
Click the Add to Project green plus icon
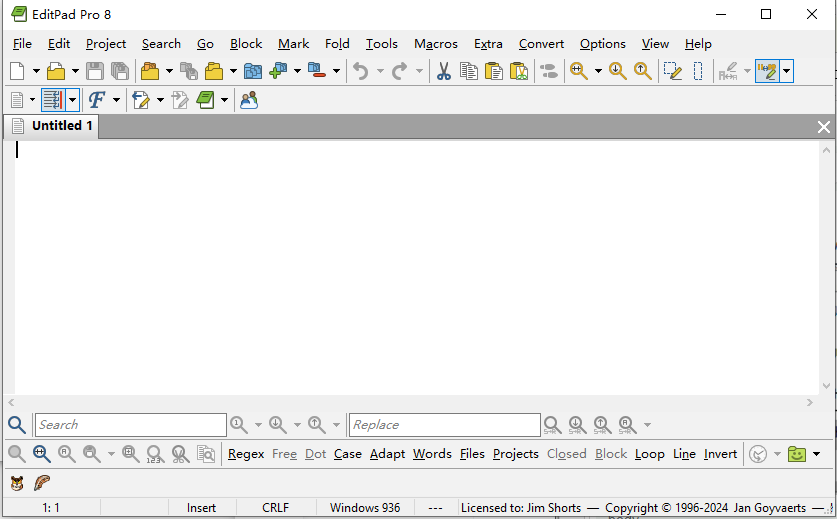coord(278,71)
